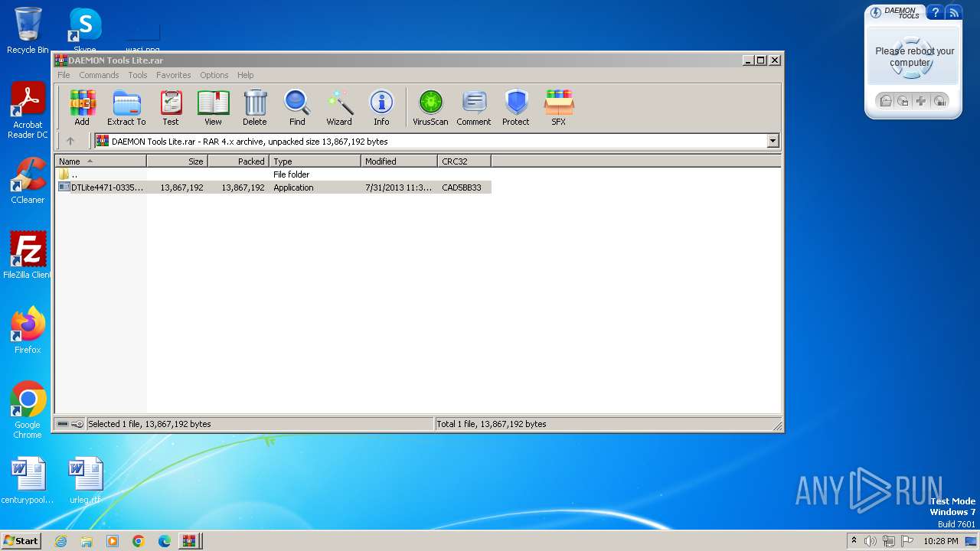Image resolution: width=980 pixels, height=551 pixels.
Task: Open Microsoft Edge from the taskbar
Action: [165, 541]
